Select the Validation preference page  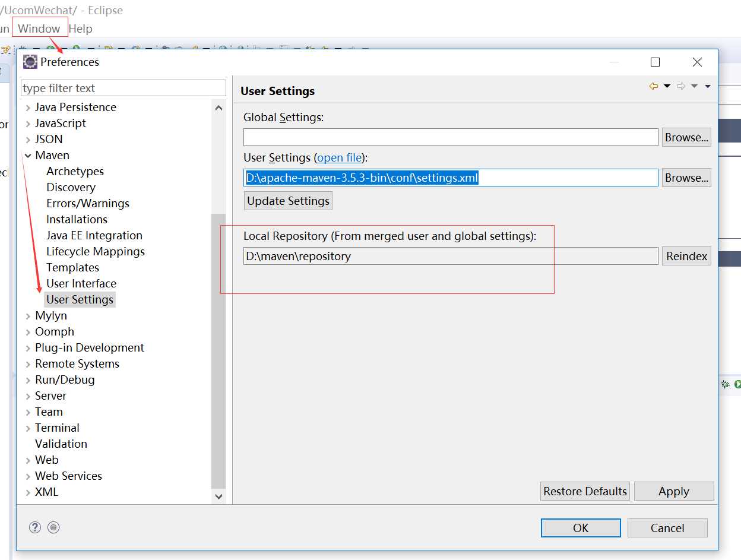[61, 444]
